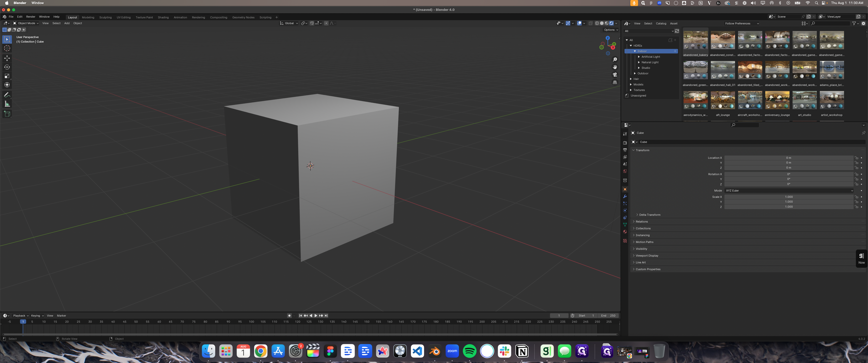868x363 pixels.
Task: Open the Global transform orientation dropdown
Action: [x=289, y=23]
